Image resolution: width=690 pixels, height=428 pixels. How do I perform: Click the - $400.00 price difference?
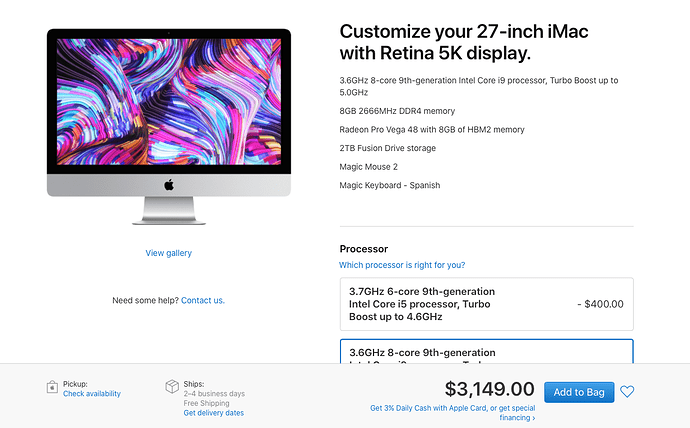[x=600, y=304]
